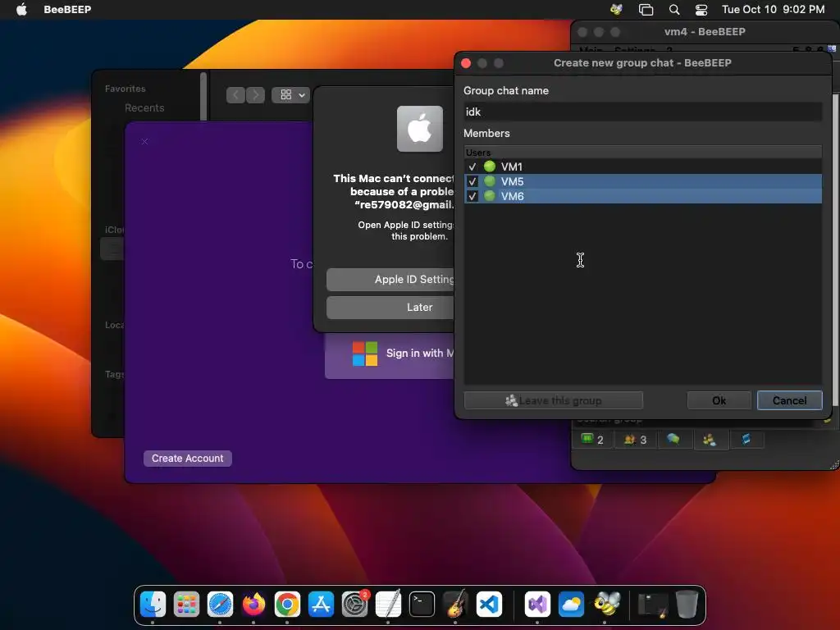Click Leave this group button
The height and width of the screenshot is (630, 840).
[554, 400]
